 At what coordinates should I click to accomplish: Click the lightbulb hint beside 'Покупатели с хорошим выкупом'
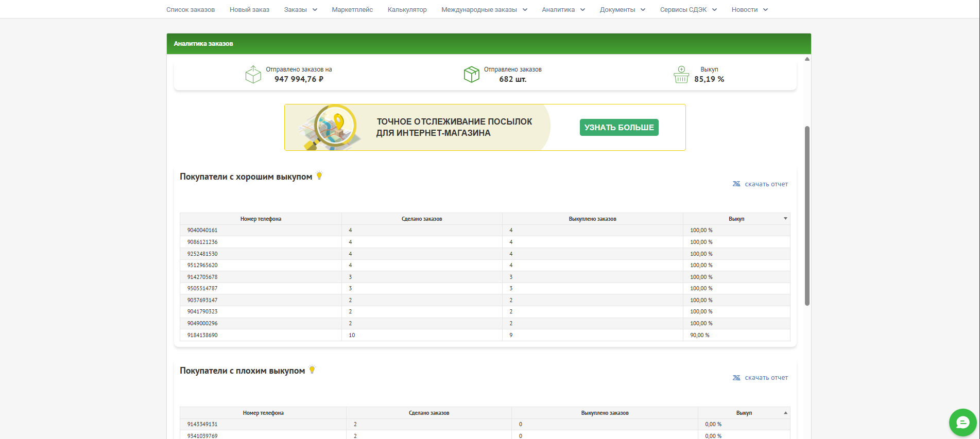pos(319,175)
